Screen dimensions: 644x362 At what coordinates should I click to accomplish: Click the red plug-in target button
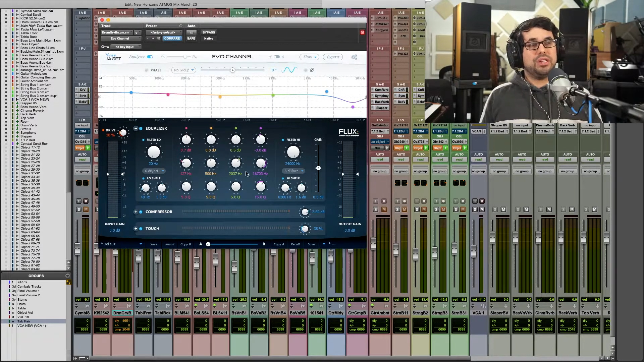(362, 33)
